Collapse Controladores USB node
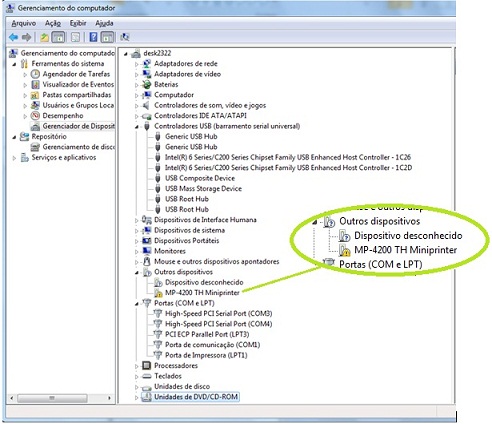The height and width of the screenshot is (424, 492). tap(136, 127)
